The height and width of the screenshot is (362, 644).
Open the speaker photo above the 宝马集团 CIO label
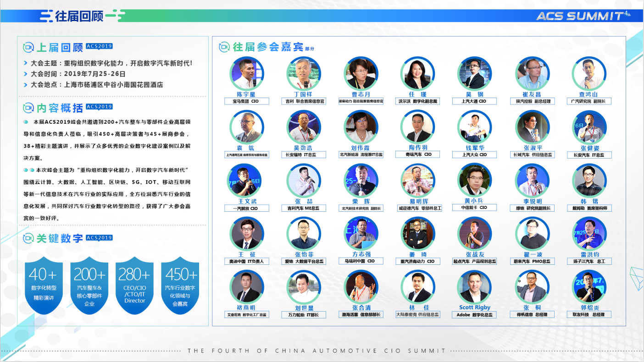click(247, 73)
